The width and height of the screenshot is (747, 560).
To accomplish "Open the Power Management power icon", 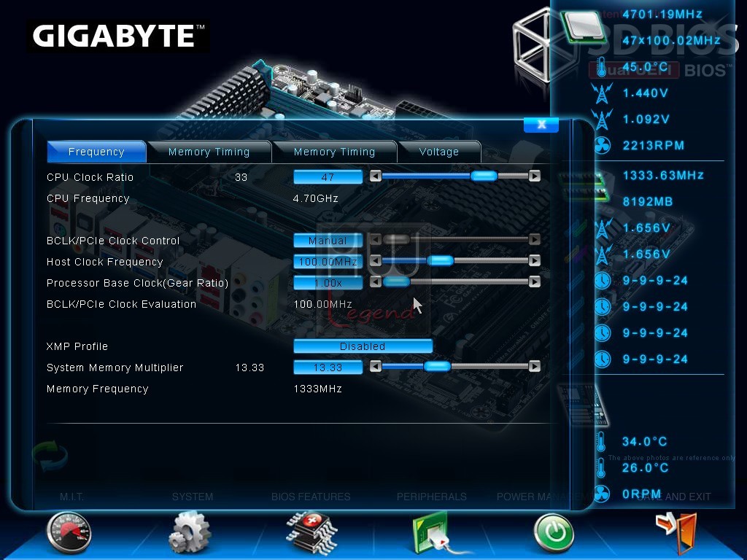I will point(554,532).
